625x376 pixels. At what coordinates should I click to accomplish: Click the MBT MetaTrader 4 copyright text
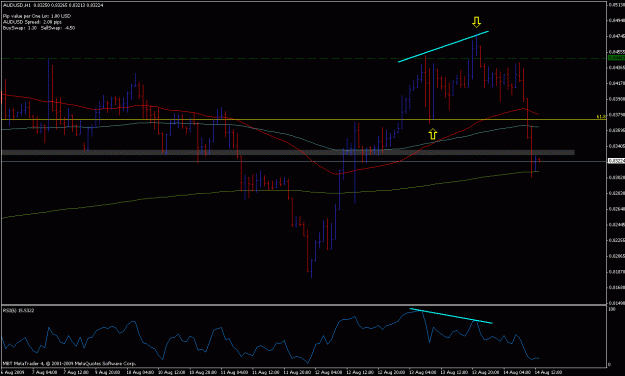pyautogui.click(x=69, y=363)
